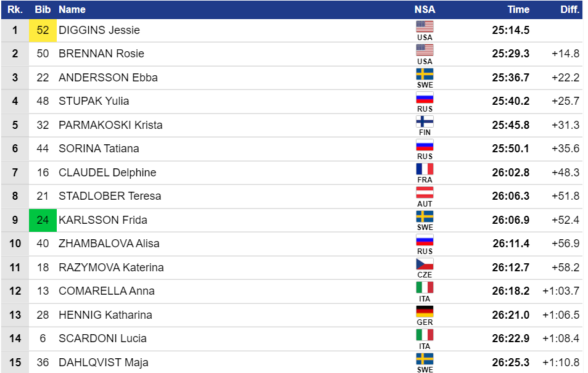Click the Russian flag for Yulia Stupak

pyautogui.click(x=424, y=97)
